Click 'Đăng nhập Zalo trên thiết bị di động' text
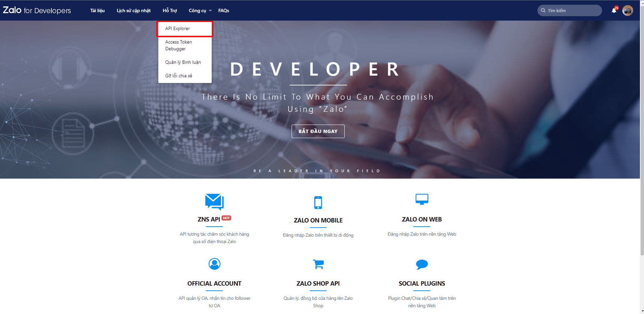Image resolution: width=644 pixels, height=314 pixels. point(318,235)
